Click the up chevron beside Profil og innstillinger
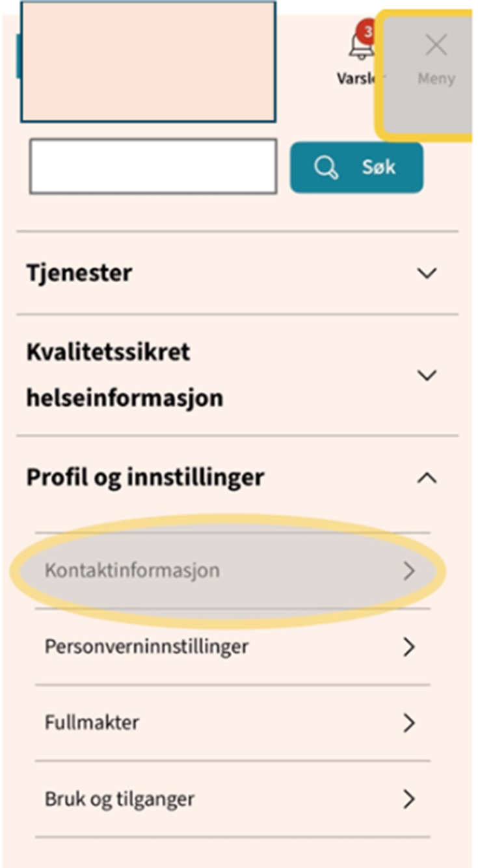The width and height of the screenshot is (478, 868). [427, 478]
